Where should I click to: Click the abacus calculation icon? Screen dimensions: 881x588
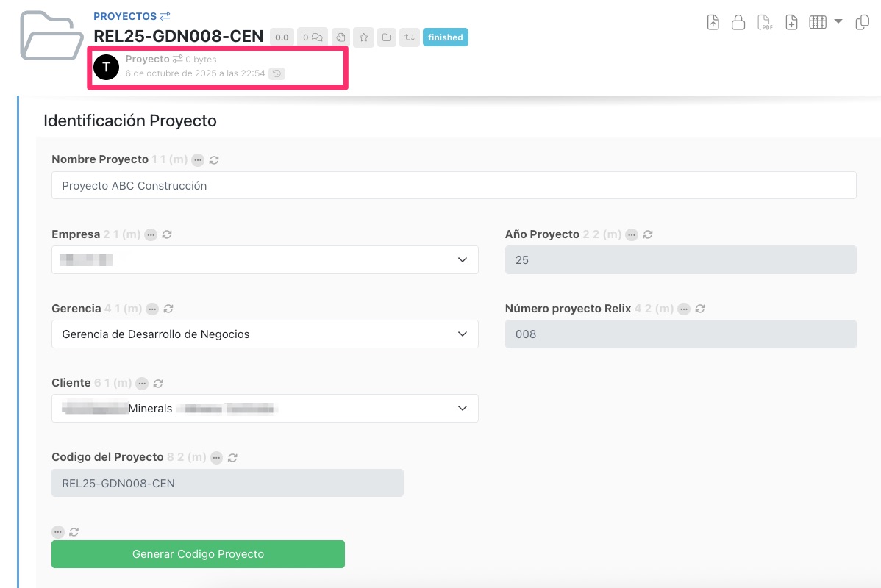point(818,23)
